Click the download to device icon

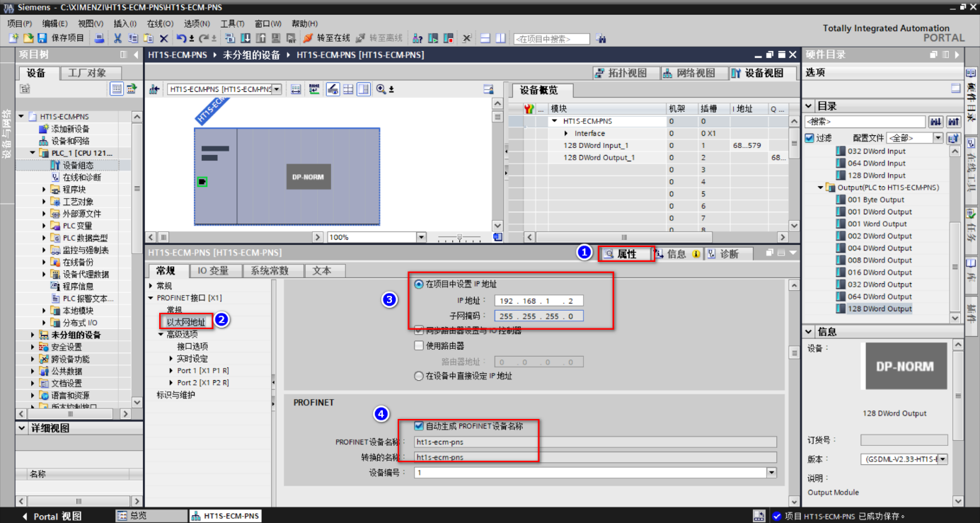point(246,38)
